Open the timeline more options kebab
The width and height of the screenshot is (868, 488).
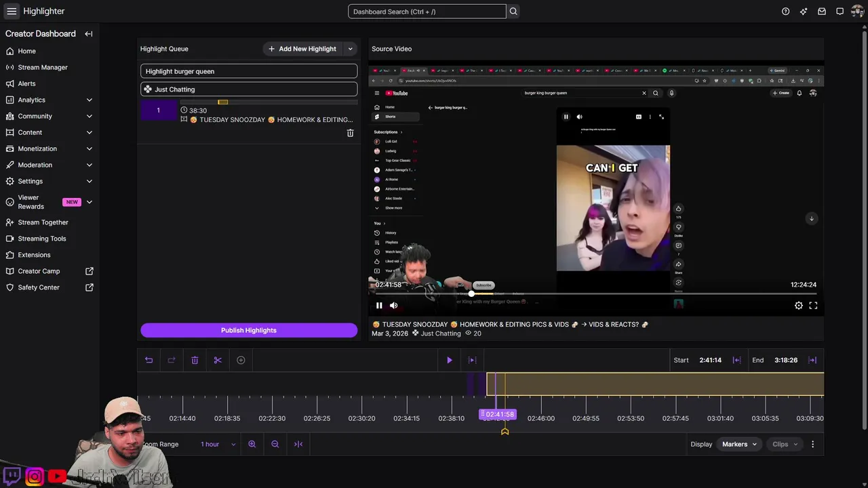click(812, 445)
